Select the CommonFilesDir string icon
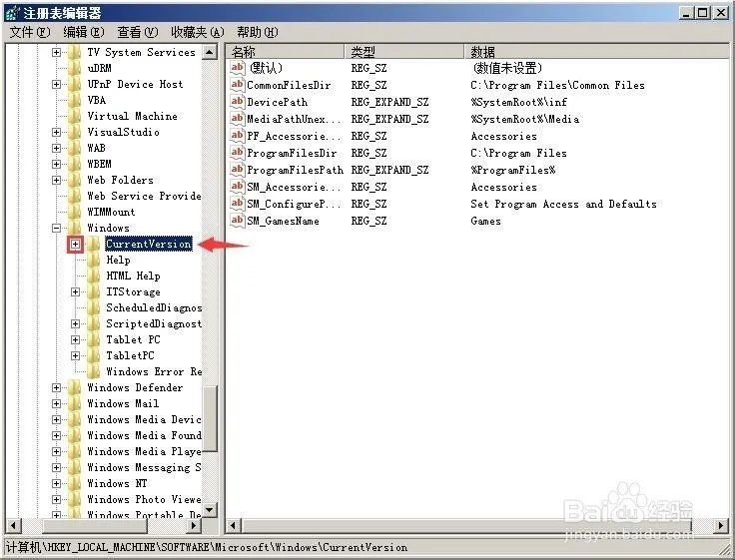 [238, 85]
